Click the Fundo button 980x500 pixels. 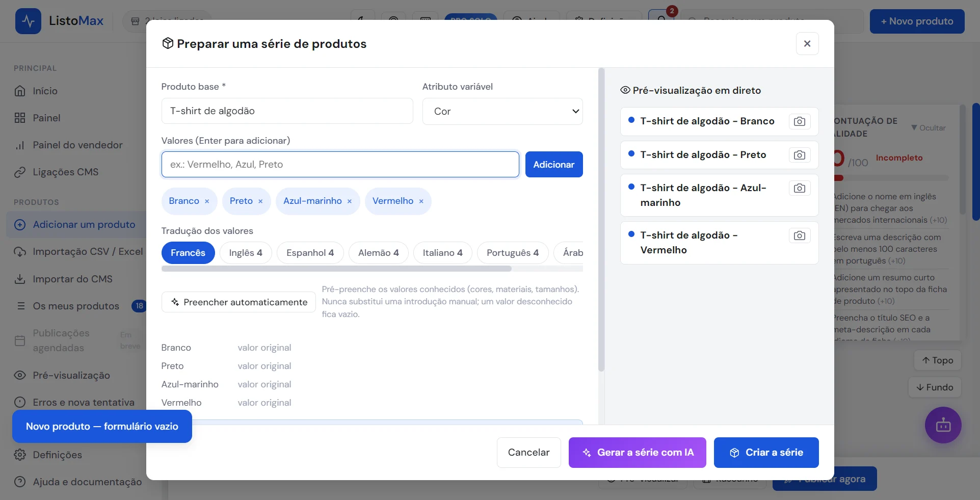935,387
